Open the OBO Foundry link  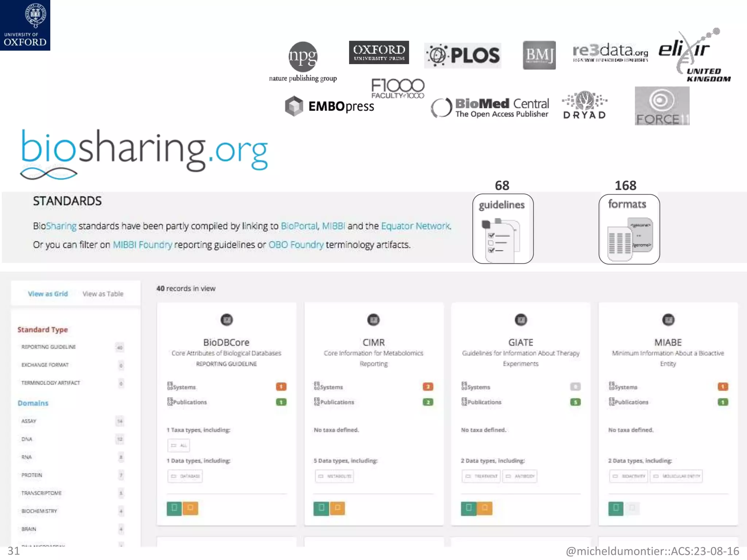pyautogui.click(x=296, y=245)
